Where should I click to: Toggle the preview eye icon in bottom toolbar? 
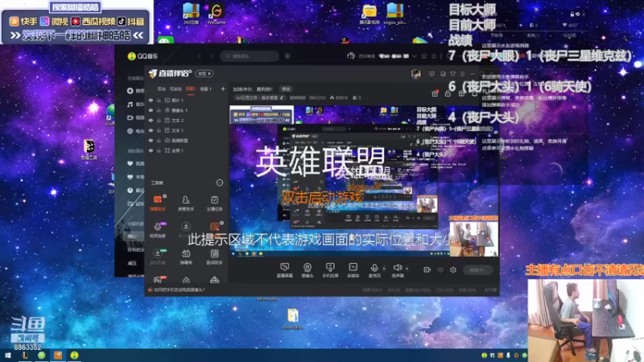(440, 269)
